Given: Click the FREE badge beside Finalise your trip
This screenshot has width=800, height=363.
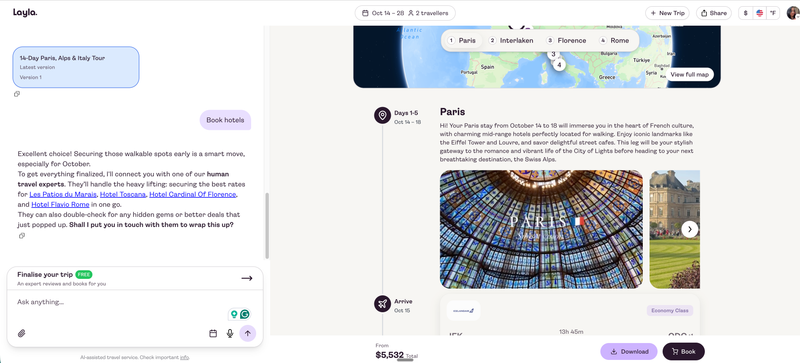Looking at the screenshot, I should click(x=84, y=275).
